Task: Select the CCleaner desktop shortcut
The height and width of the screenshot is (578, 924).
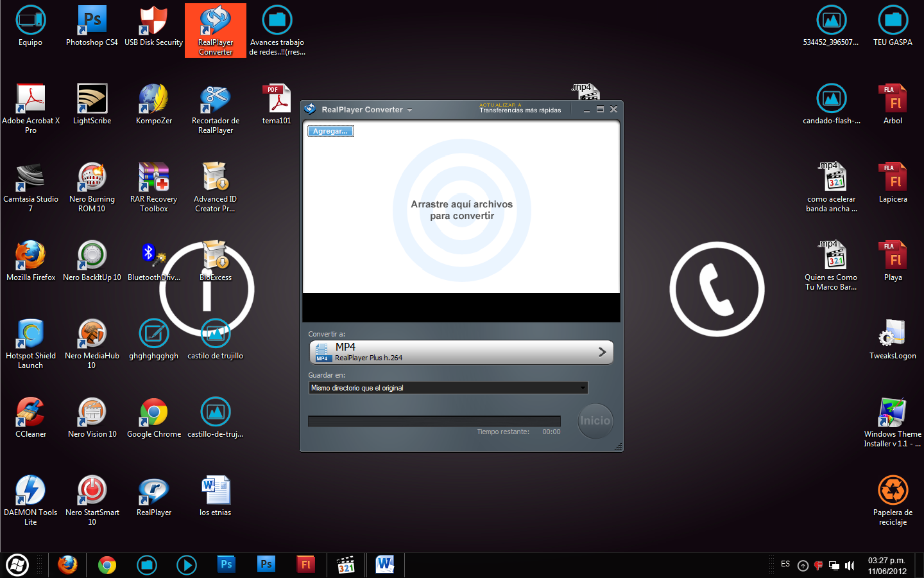Action: [x=31, y=418]
